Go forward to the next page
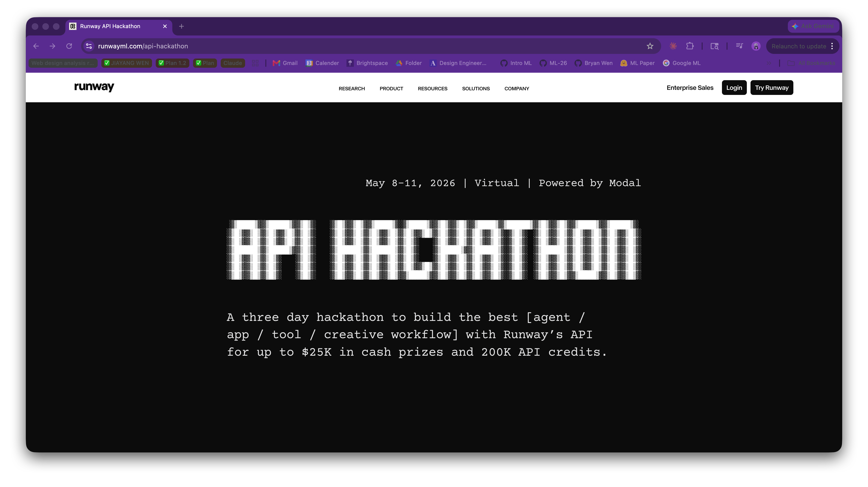Image resolution: width=868 pixels, height=487 pixels. [52, 46]
